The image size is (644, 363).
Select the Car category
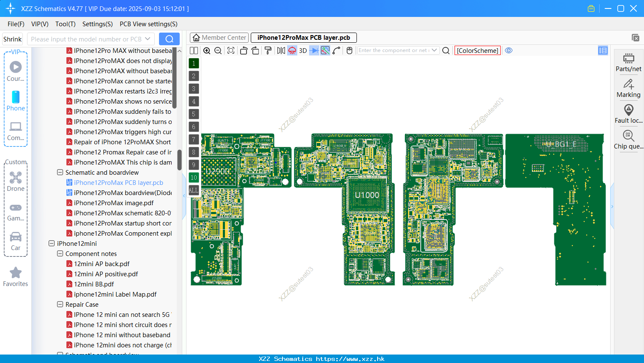(x=16, y=241)
